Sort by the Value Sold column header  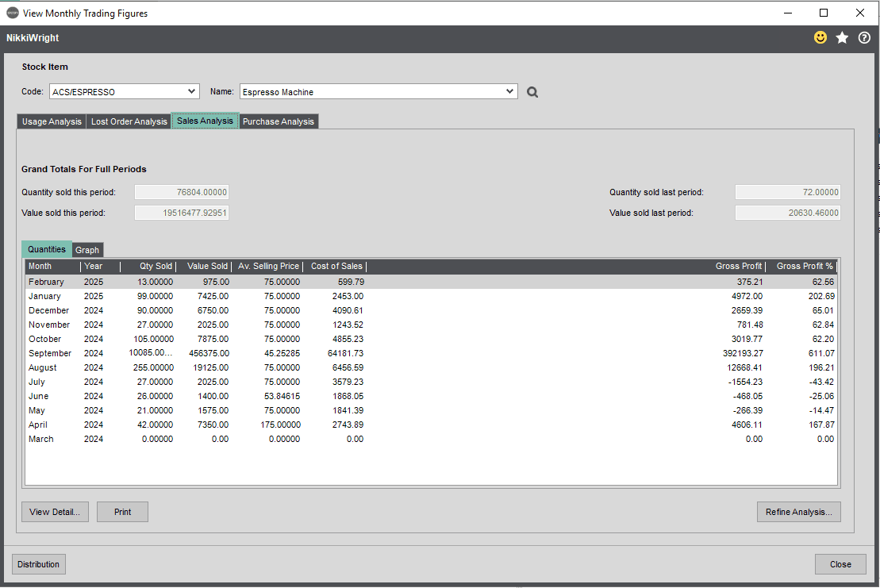point(204,266)
